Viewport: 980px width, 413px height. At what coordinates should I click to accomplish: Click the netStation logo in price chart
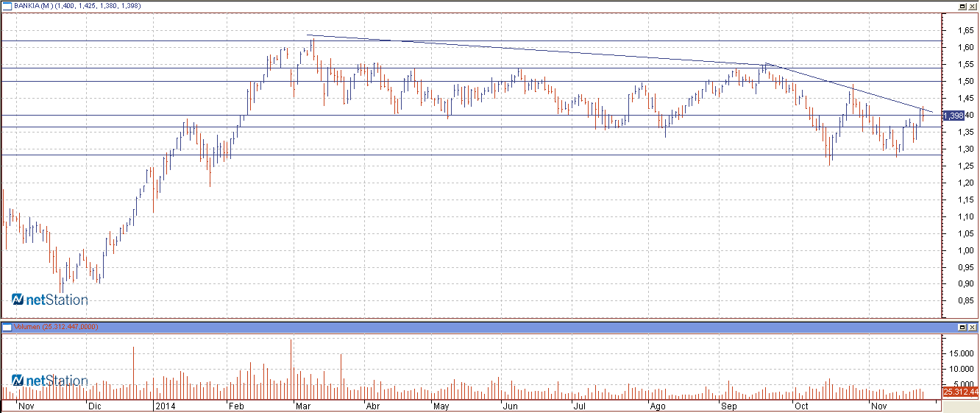[49, 300]
